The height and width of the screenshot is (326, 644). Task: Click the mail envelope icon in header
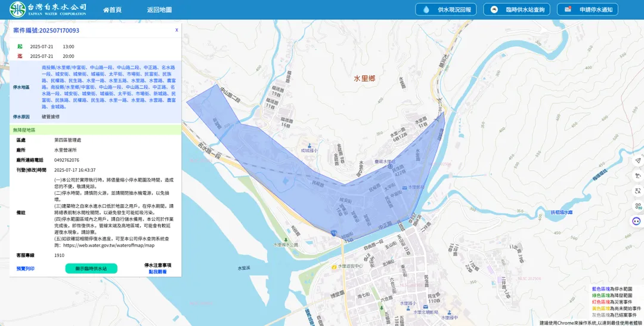tap(568, 9)
